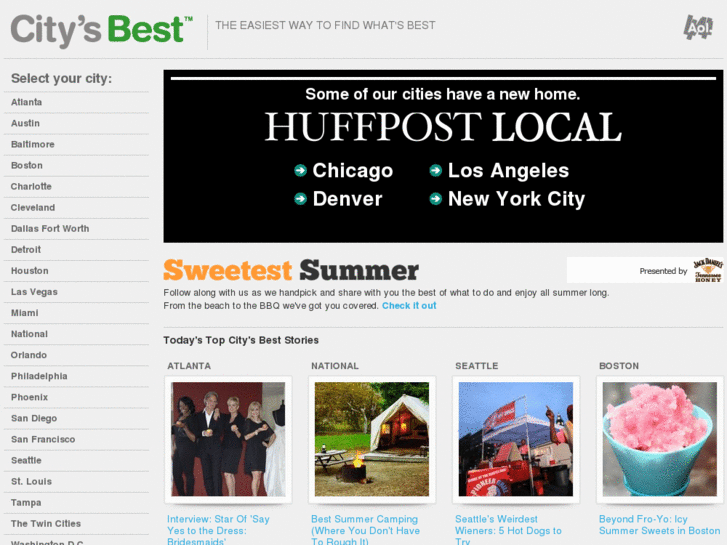
Task: Click the Select your city heading
Action: (62, 78)
